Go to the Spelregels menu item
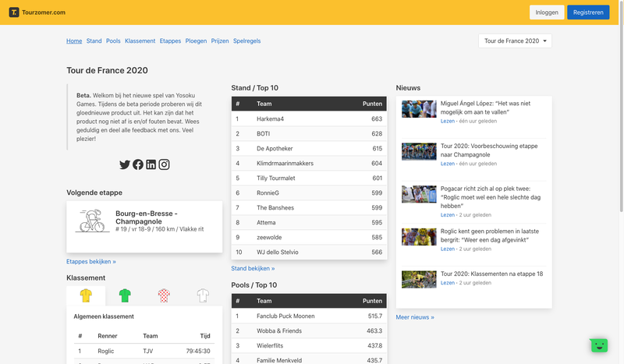Viewport: 624px width, 364px height. 246,41
